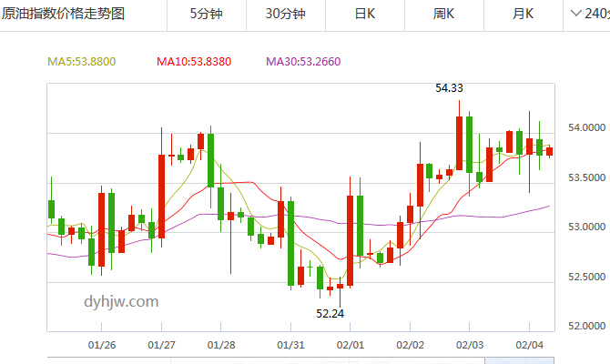
Task: Open the 月K monthly chart tab
Action: coord(524,14)
